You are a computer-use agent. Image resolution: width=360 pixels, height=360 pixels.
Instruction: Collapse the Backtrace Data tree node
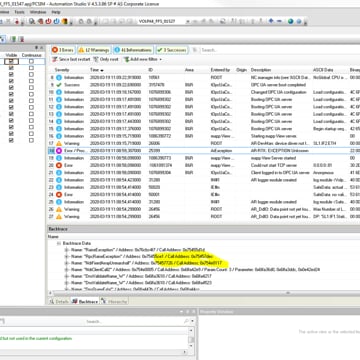59,243
